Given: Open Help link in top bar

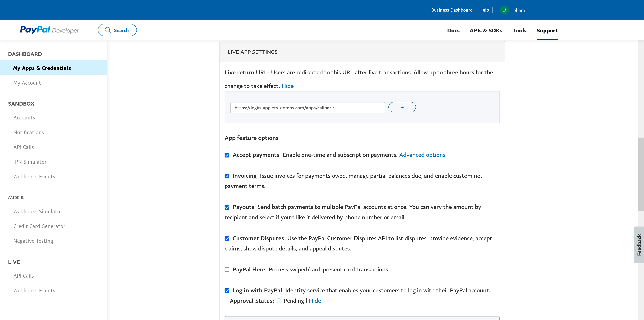Looking at the screenshot, I should pos(484,10).
